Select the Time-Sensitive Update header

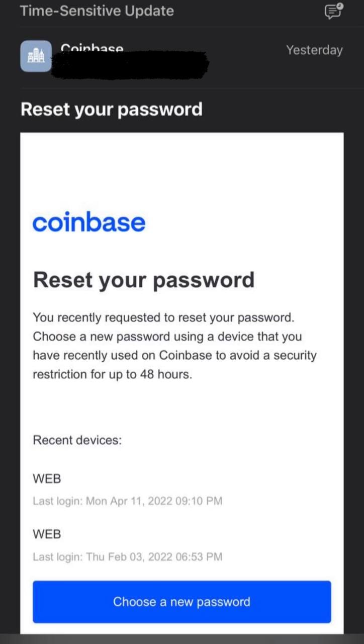click(97, 11)
